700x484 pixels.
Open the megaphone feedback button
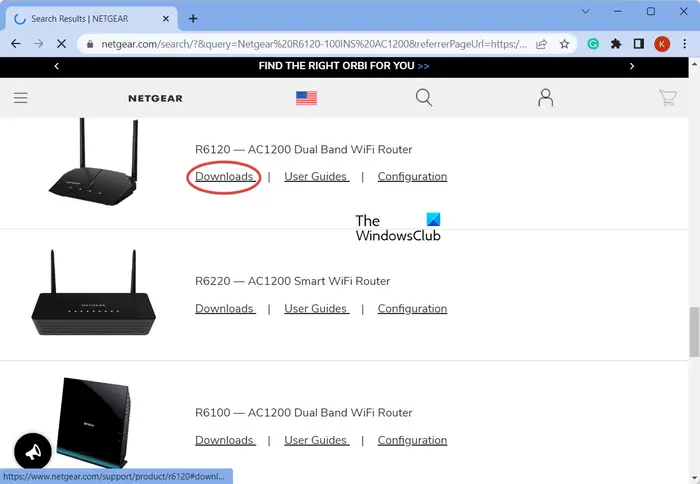coord(33,451)
